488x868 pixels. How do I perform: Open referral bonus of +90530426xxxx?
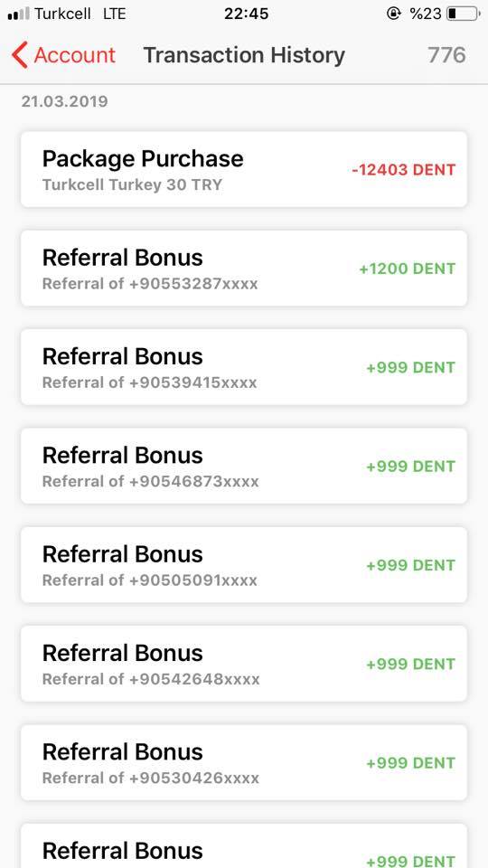[x=244, y=763]
